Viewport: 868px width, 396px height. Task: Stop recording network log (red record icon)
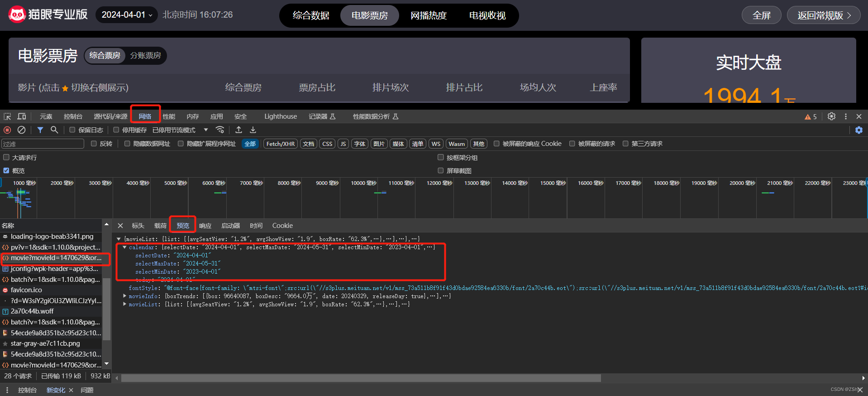7,130
